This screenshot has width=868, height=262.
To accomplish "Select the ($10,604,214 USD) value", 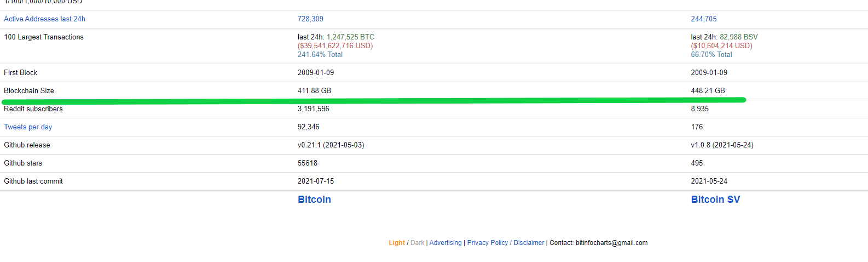I will point(721,45).
